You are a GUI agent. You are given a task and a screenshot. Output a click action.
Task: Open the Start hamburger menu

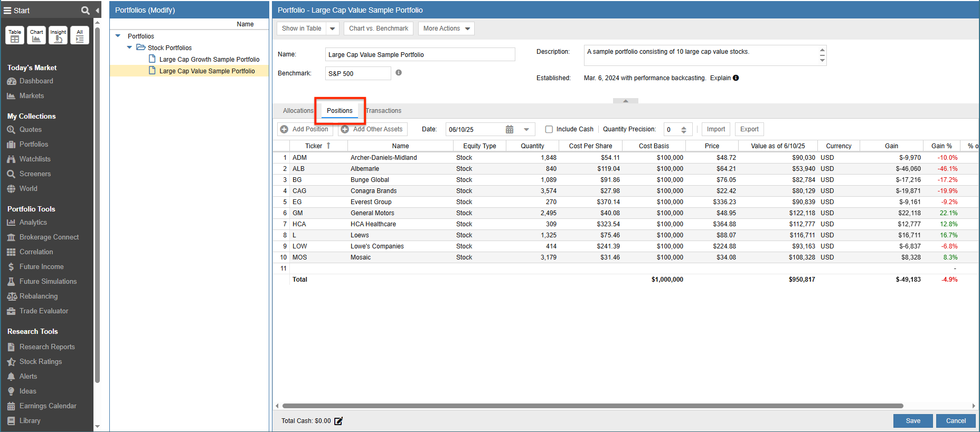7,11
